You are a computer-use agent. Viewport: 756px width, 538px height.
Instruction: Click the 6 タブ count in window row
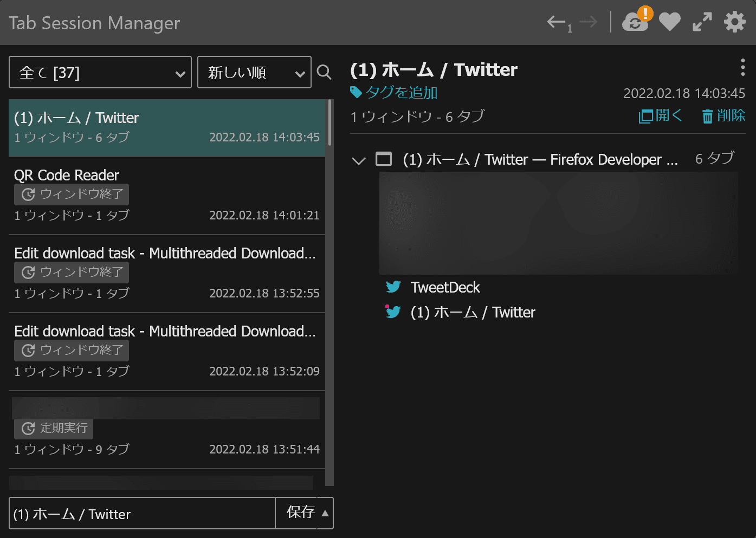click(715, 158)
